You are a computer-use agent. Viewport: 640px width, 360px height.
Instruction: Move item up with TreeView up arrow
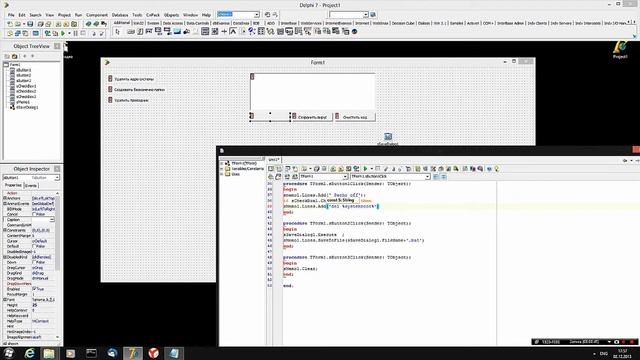pos(24,56)
